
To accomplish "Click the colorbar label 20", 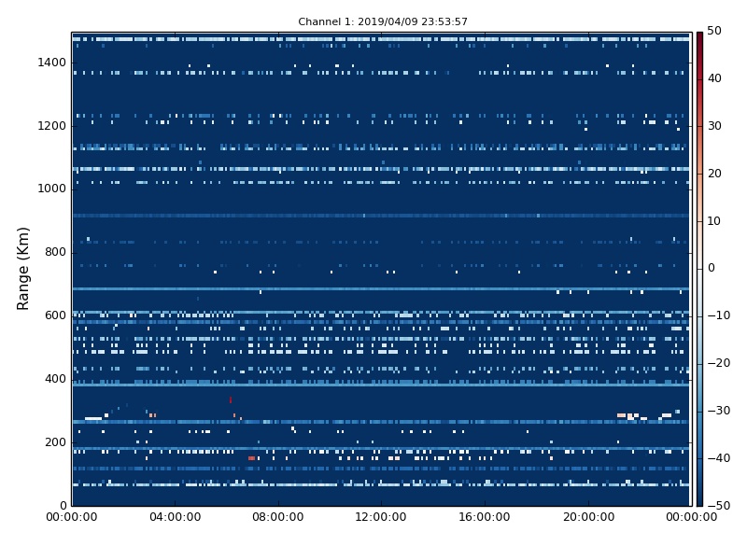I will click(714, 174).
